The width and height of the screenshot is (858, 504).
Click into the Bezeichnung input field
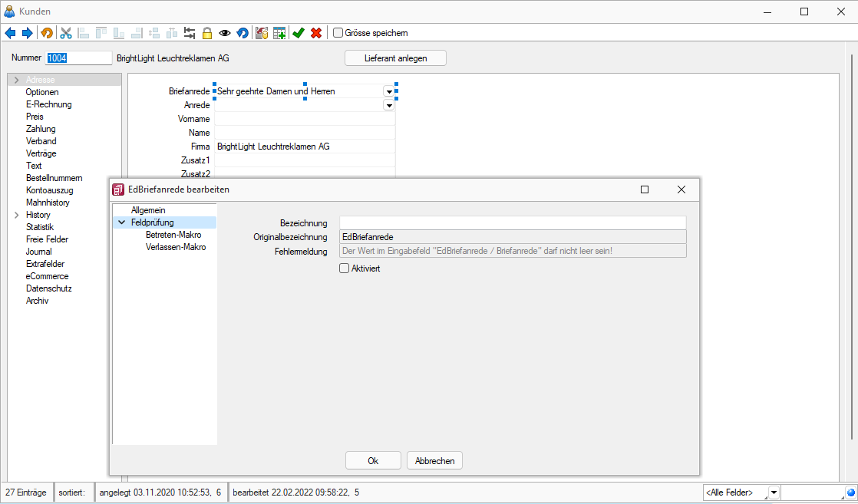click(512, 222)
